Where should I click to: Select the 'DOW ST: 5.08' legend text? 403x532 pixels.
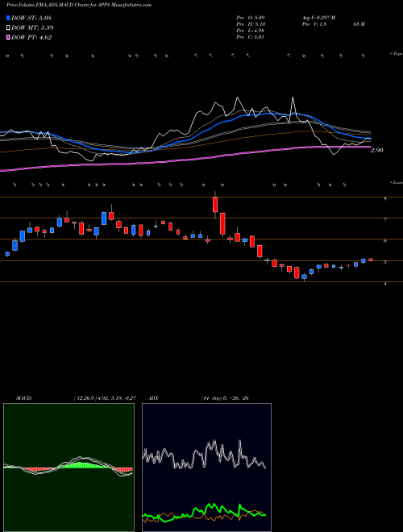(31, 18)
